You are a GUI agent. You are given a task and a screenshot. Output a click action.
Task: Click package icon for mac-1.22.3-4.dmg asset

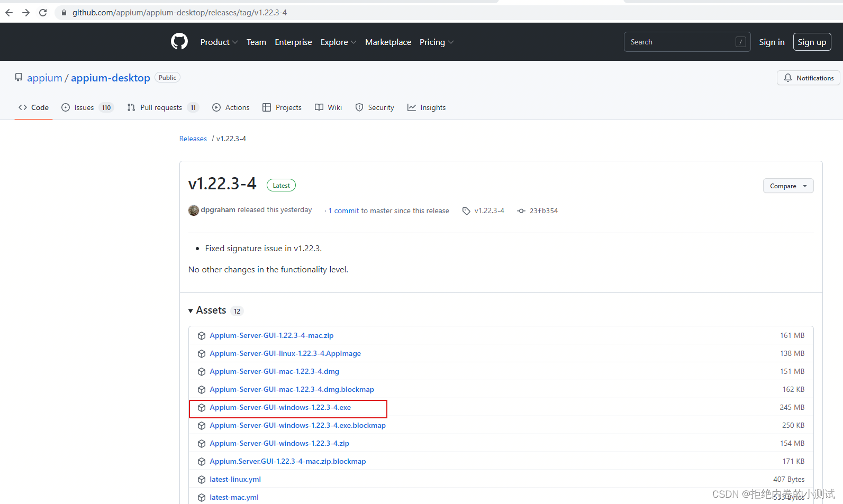point(202,372)
